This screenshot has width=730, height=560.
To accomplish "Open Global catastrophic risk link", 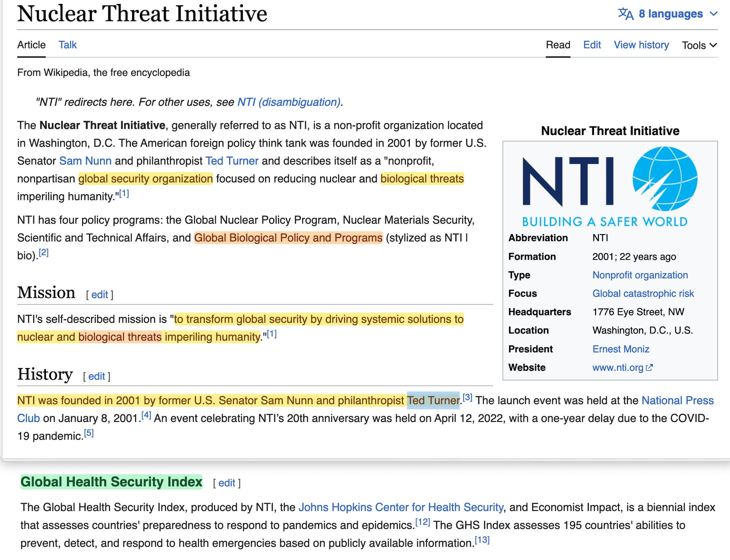I will [643, 293].
